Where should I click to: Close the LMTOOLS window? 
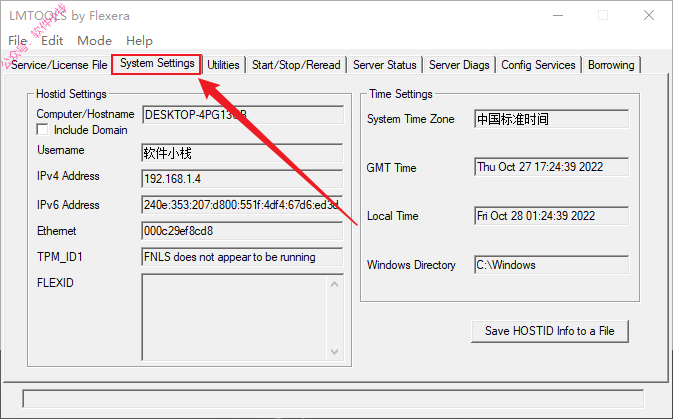tap(649, 15)
